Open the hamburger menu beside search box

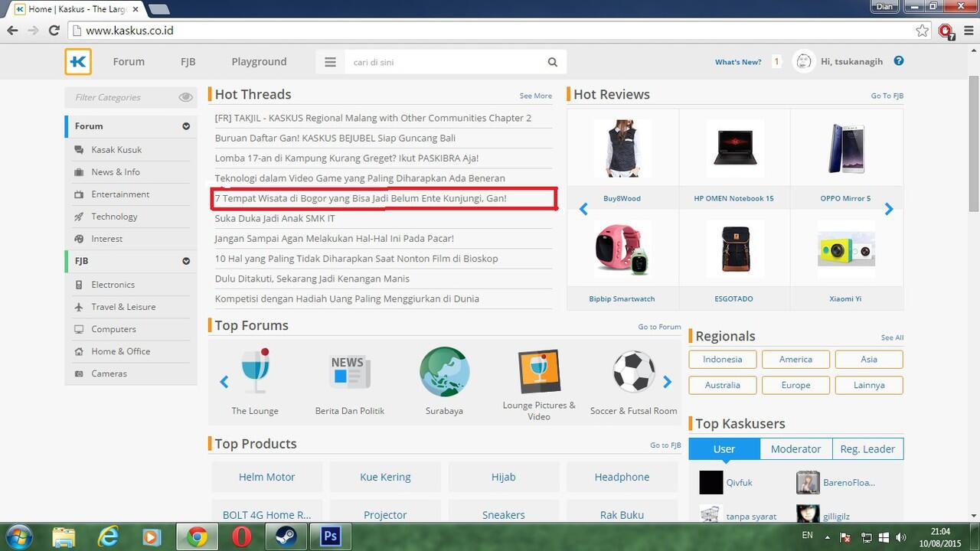330,62
